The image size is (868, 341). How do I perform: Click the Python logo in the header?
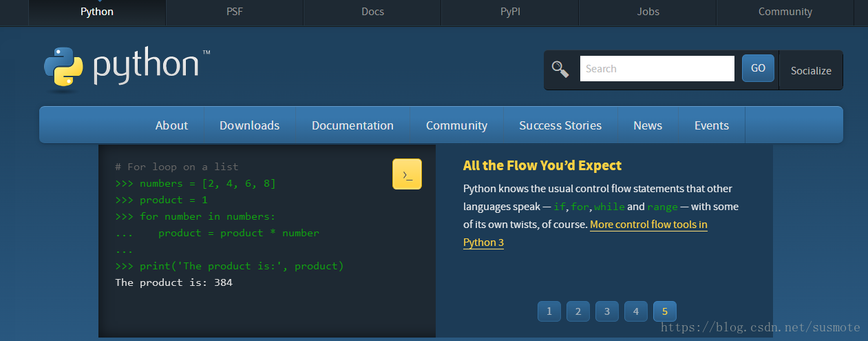click(127, 69)
